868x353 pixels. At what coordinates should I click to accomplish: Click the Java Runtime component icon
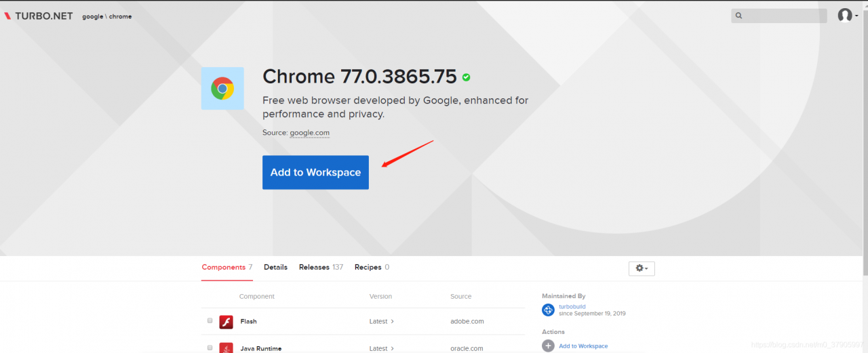coord(226,348)
